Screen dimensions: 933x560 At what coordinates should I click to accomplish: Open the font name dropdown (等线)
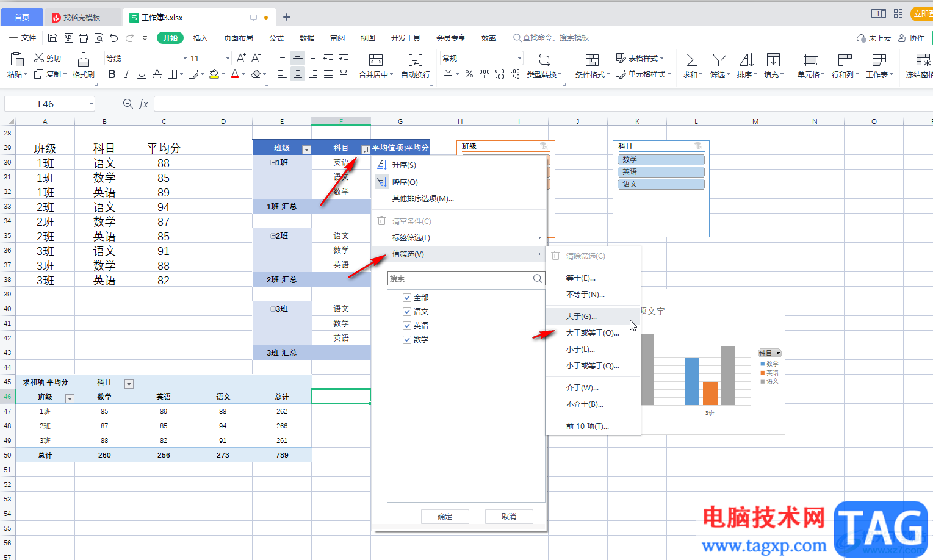coord(185,58)
